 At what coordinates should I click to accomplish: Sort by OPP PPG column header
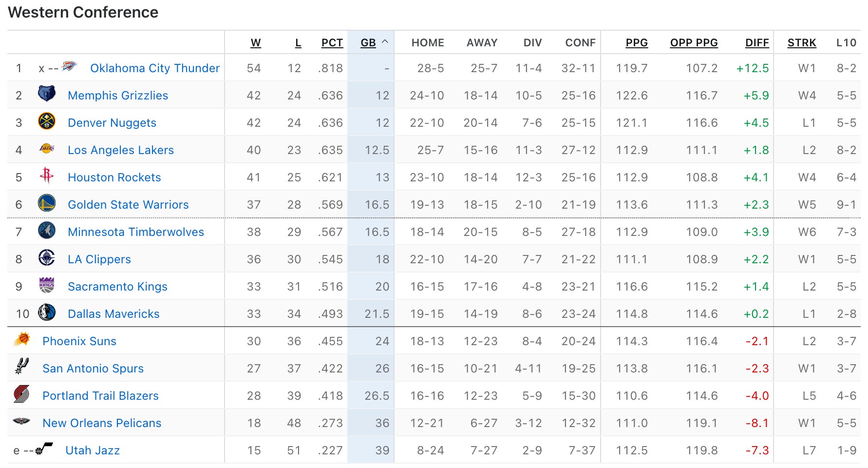694,43
